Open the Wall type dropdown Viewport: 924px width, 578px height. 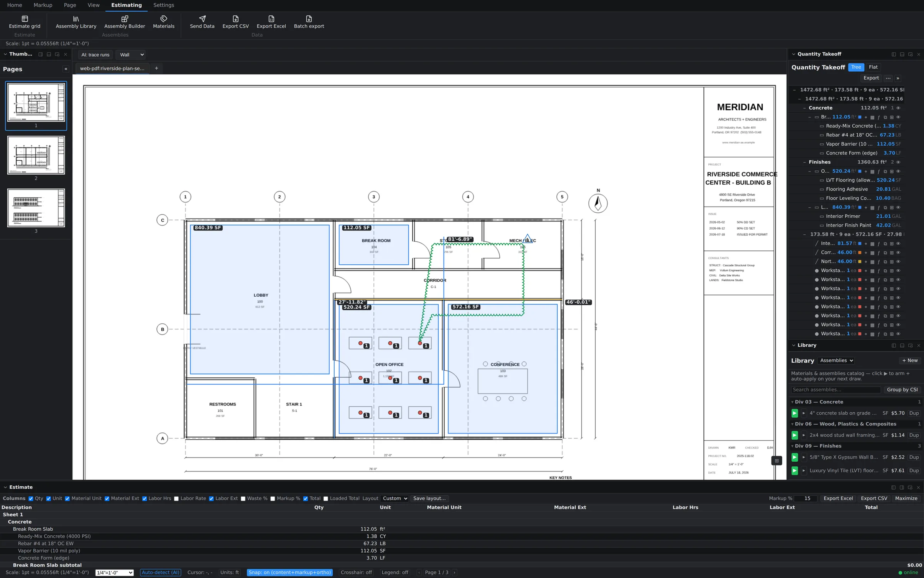131,55
